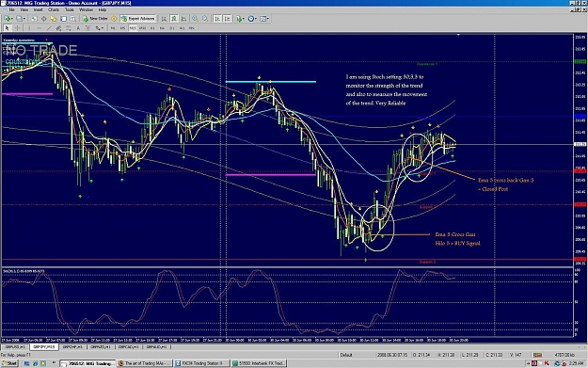This screenshot has width=588, height=368.
Task: Switch to the M15 timeframe
Action: (x=133, y=27)
